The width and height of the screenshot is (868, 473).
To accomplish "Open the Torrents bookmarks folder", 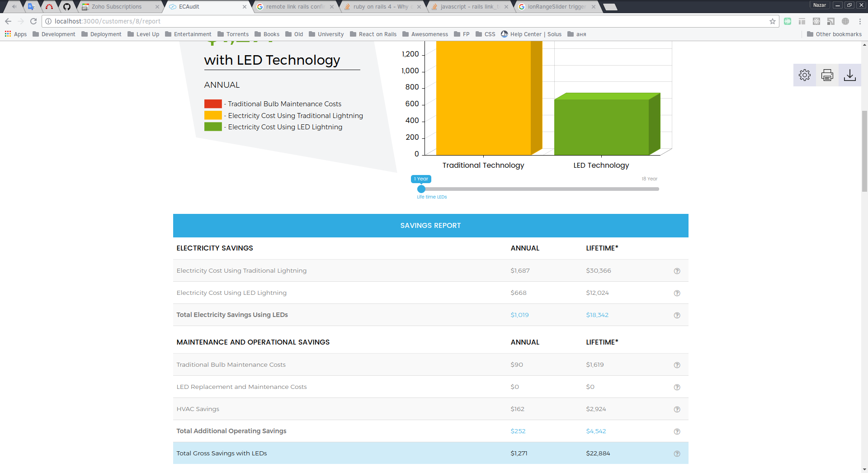I will click(x=233, y=34).
